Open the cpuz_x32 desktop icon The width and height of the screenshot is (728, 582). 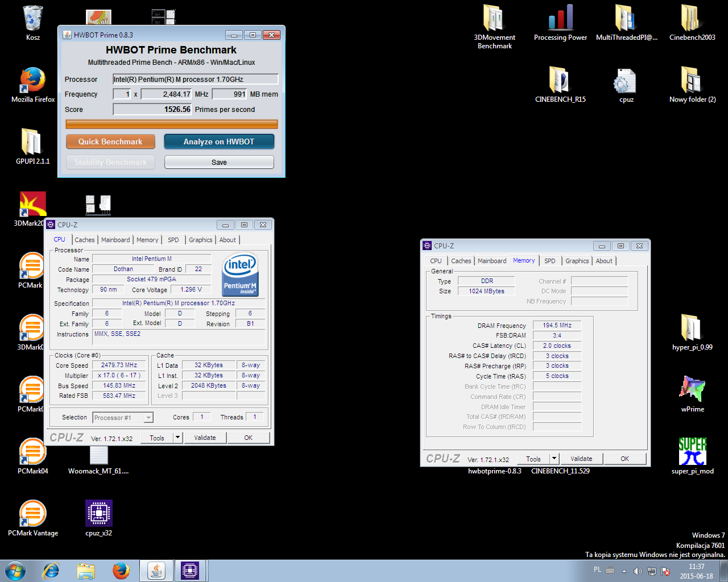point(99,518)
